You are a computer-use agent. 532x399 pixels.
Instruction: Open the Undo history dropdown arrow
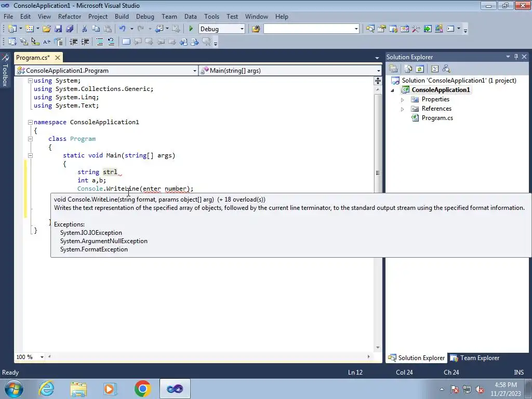point(131,29)
